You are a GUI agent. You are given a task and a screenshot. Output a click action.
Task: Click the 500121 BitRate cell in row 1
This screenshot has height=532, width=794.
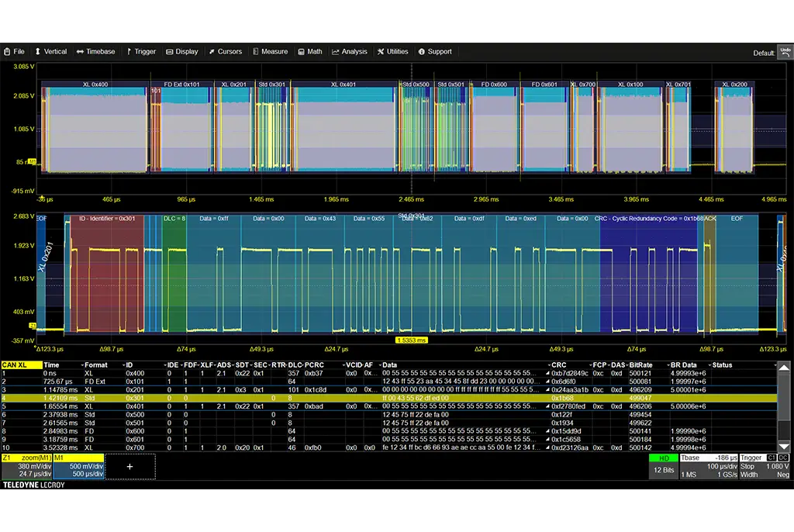pos(640,374)
